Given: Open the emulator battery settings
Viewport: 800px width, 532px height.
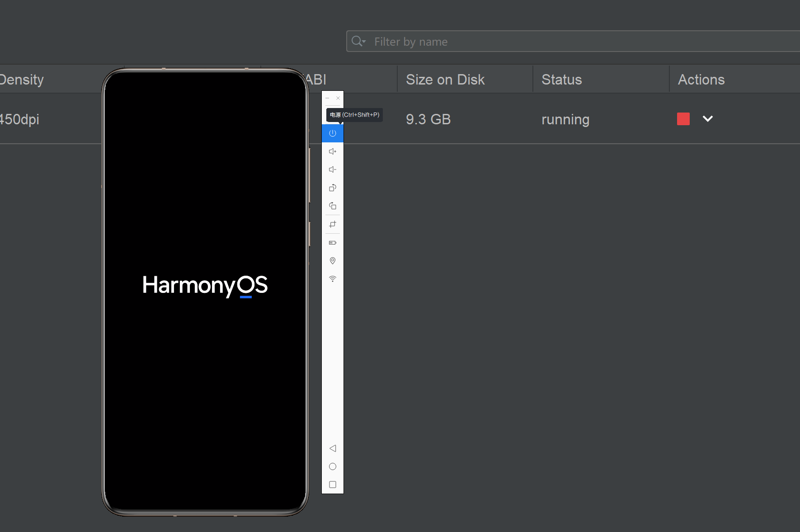Looking at the screenshot, I should tap(333, 243).
